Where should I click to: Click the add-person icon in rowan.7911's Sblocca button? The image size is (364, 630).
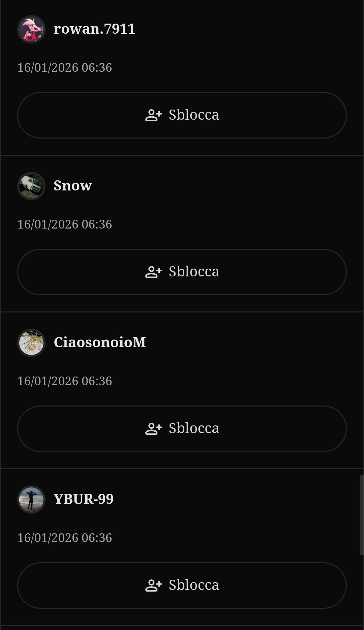click(x=153, y=115)
